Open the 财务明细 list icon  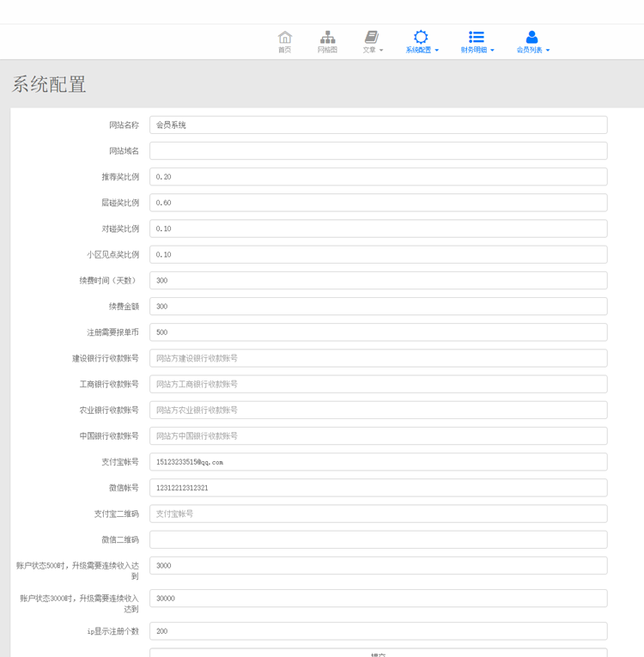pyautogui.click(x=477, y=37)
